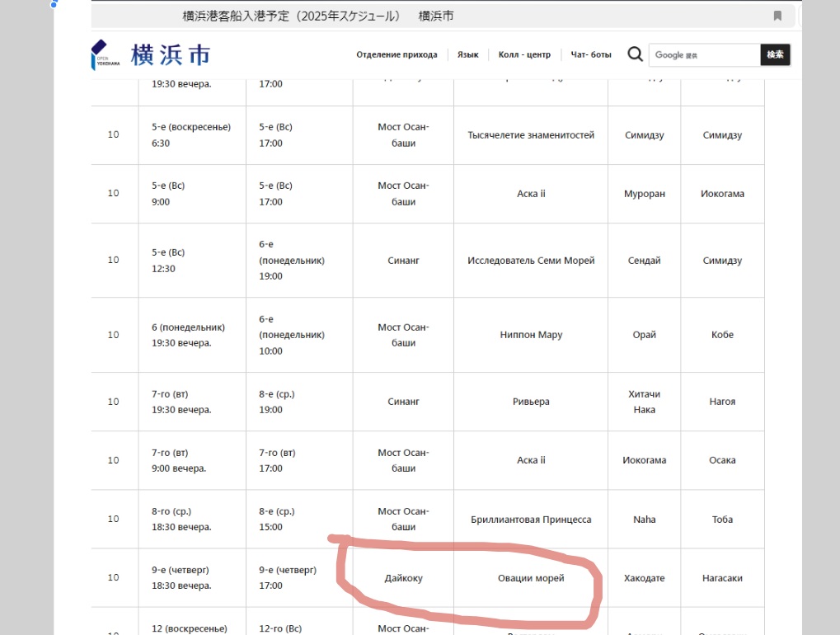840x635 pixels.
Task: Select Аска ii in Осака row
Action: (531, 460)
